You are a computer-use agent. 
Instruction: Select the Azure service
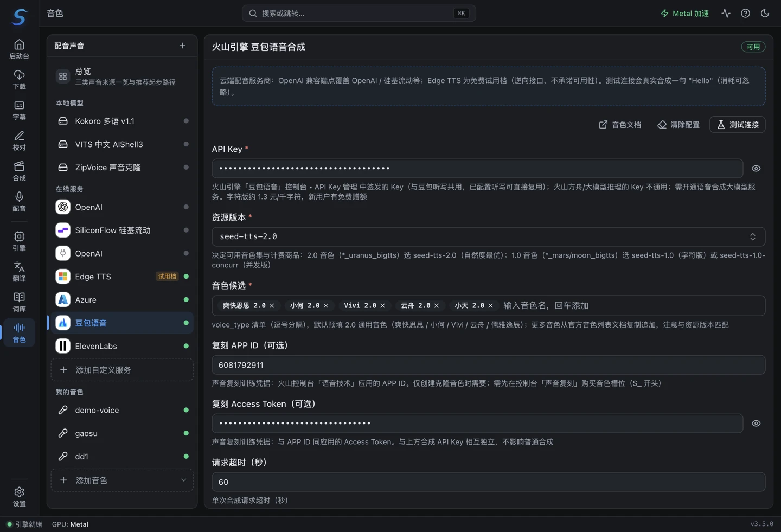[122, 300]
